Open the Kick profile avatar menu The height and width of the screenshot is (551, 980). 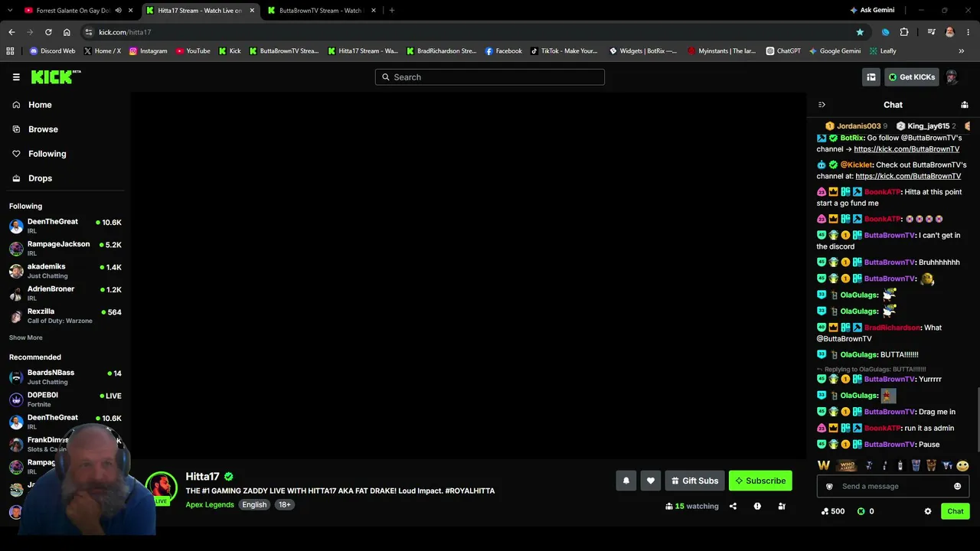952,77
